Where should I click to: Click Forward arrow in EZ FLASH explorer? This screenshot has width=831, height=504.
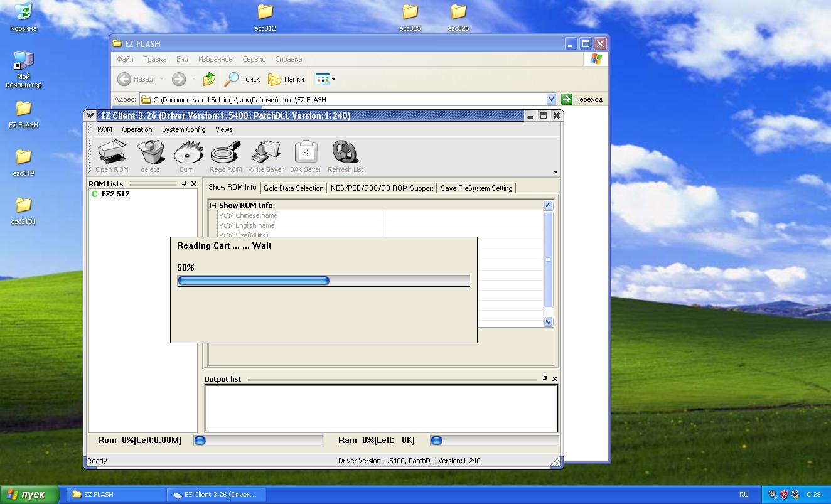tap(179, 79)
